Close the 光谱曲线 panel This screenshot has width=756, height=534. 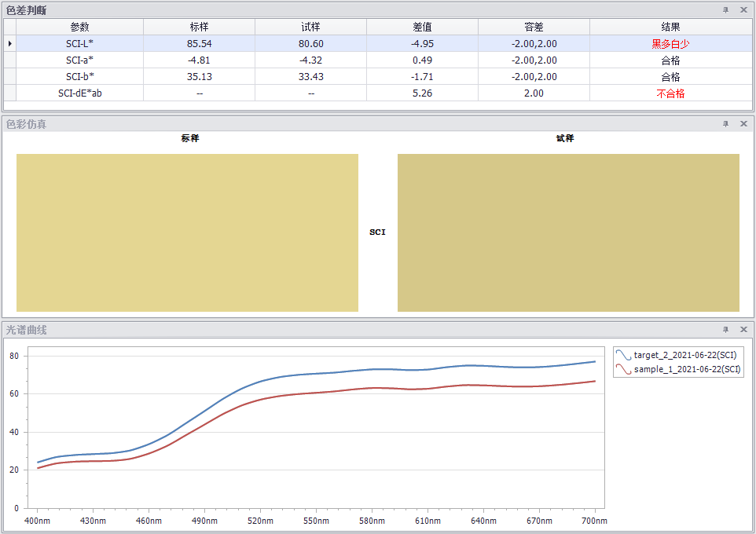pyautogui.click(x=743, y=330)
